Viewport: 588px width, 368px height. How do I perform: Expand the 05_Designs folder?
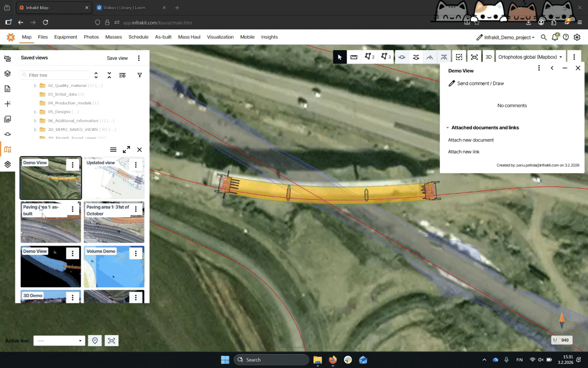(x=35, y=112)
